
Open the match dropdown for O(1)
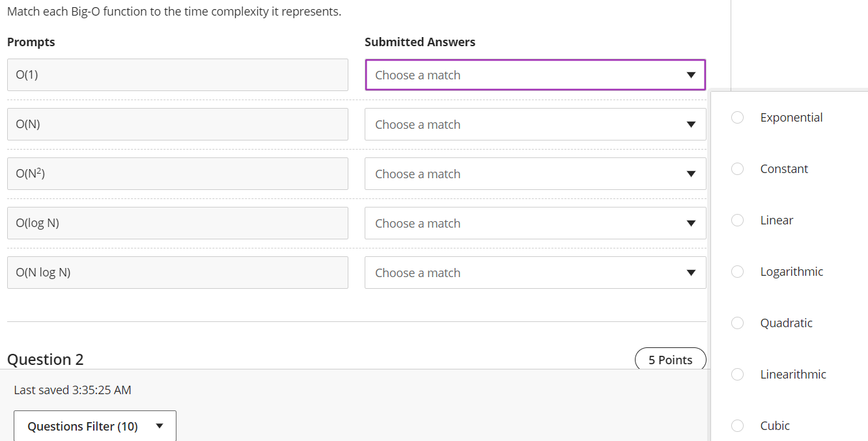pos(535,75)
